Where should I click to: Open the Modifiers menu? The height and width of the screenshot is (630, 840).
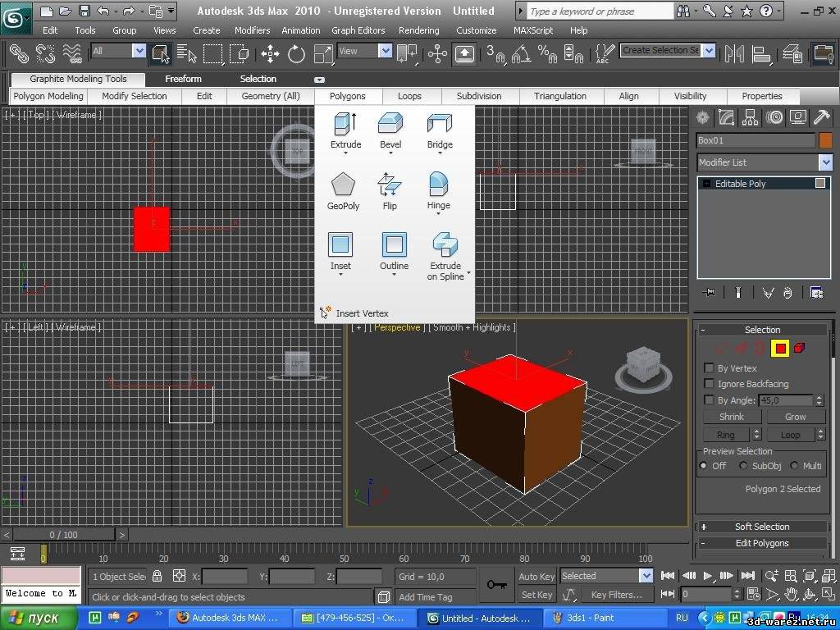pyautogui.click(x=252, y=30)
